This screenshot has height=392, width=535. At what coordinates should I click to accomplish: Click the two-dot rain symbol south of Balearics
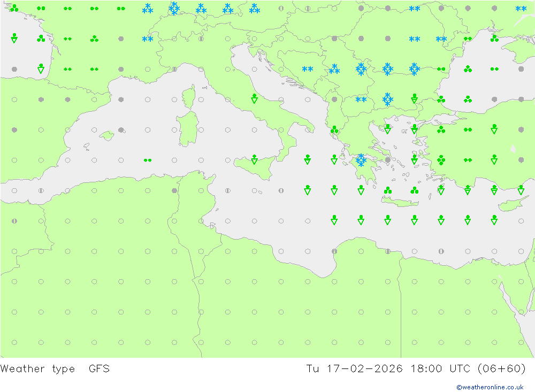148,160
